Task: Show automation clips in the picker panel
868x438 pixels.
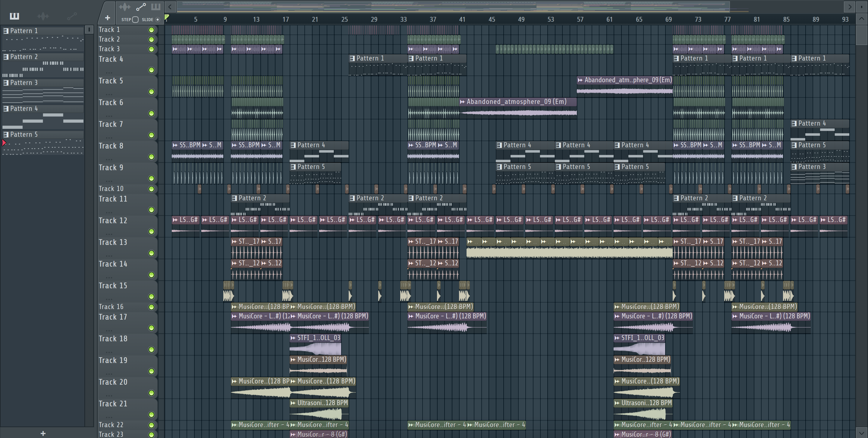Action: (x=72, y=16)
